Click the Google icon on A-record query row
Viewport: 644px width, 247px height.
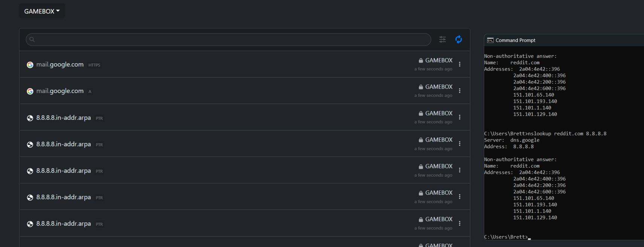click(30, 92)
